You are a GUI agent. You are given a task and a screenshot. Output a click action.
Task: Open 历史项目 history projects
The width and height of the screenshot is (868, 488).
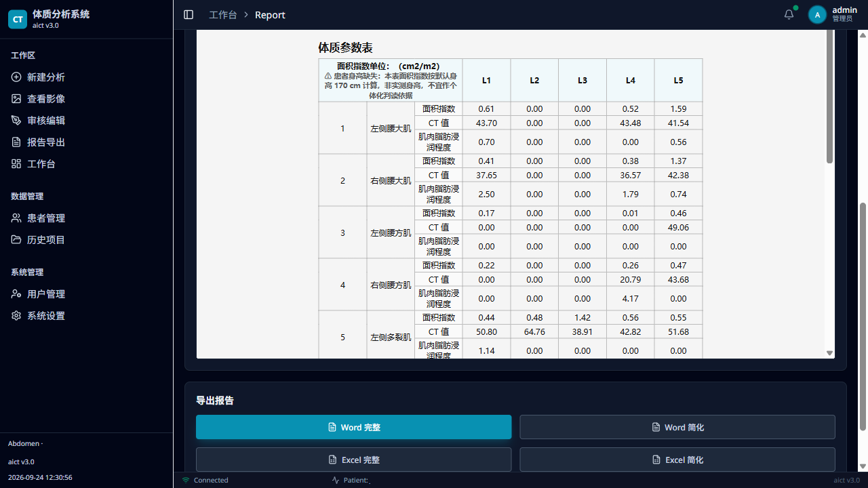tap(87, 240)
